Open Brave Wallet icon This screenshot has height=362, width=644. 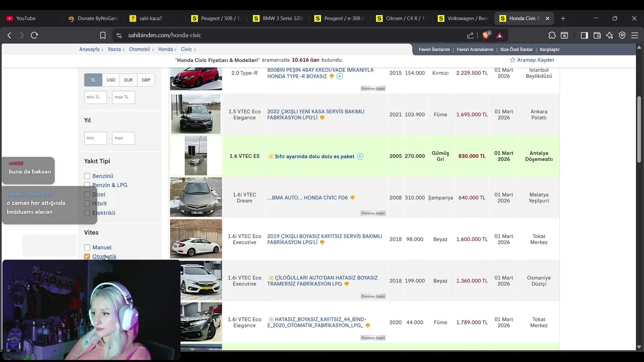[597, 35]
